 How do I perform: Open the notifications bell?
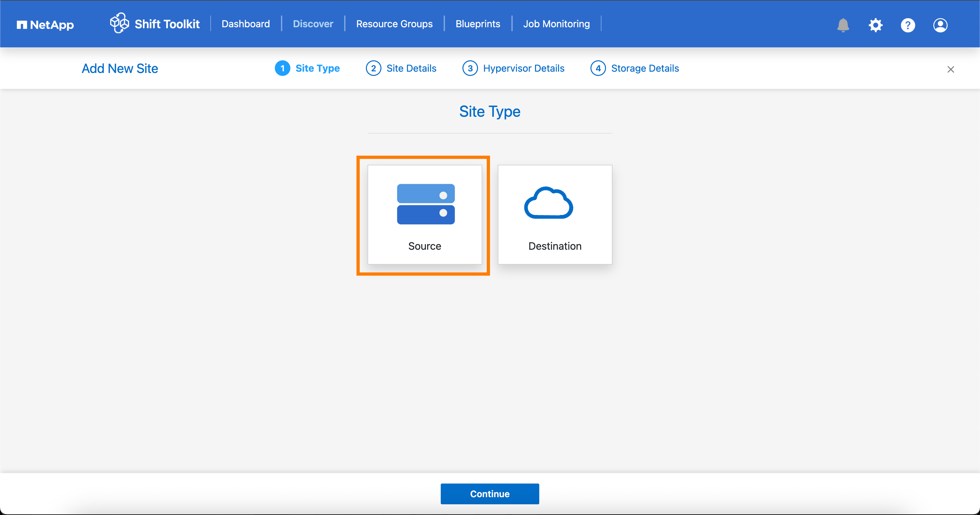coord(843,25)
